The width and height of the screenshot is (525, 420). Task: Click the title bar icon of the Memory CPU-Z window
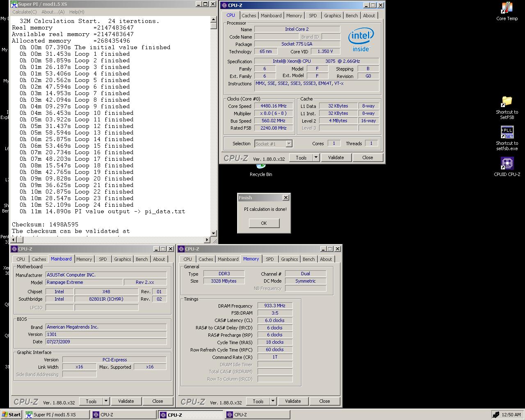coord(181,249)
